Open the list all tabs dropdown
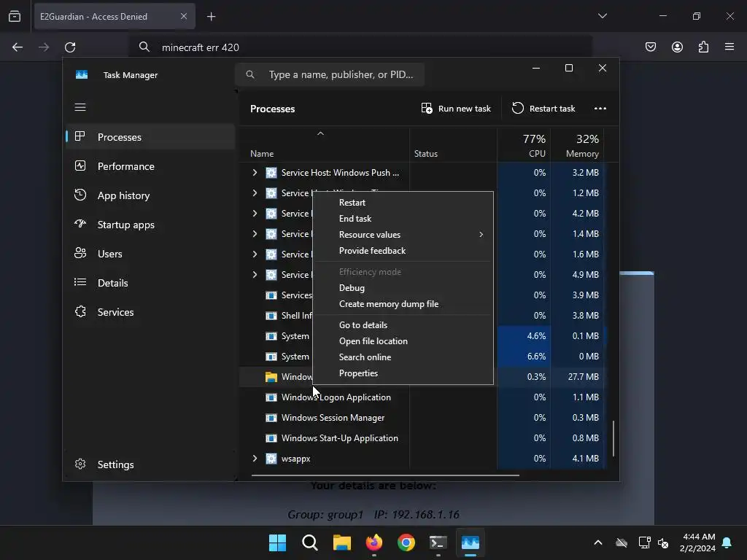The height and width of the screenshot is (560, 747). click(x=602, y=16)
